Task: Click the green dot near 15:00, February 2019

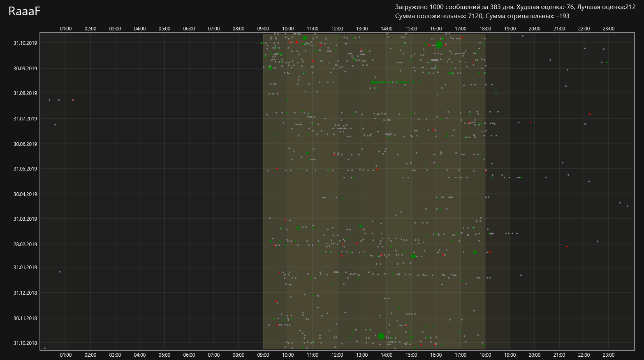Action: 413,256
